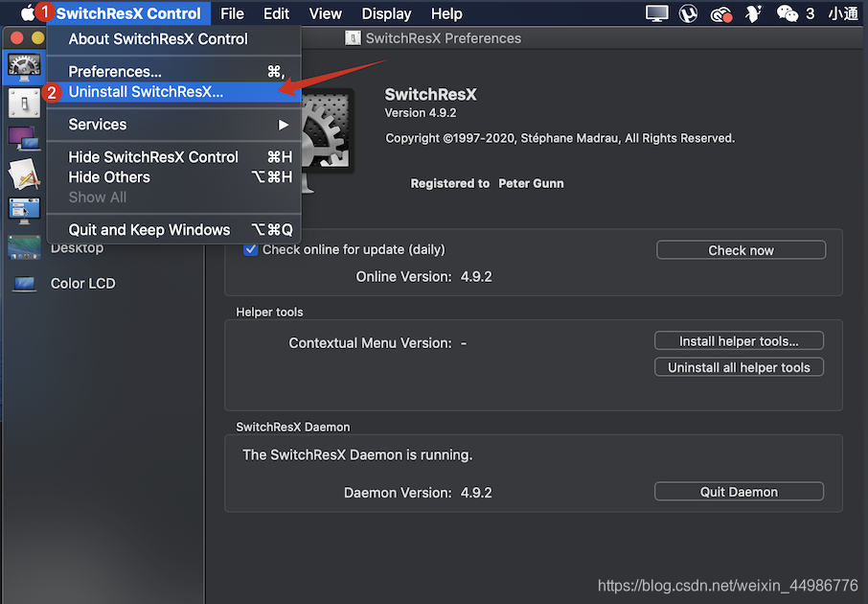The image size is (868, 604).
Task: Click the Registered to Peter Gunn text
Action: click(x=487, y=183)
